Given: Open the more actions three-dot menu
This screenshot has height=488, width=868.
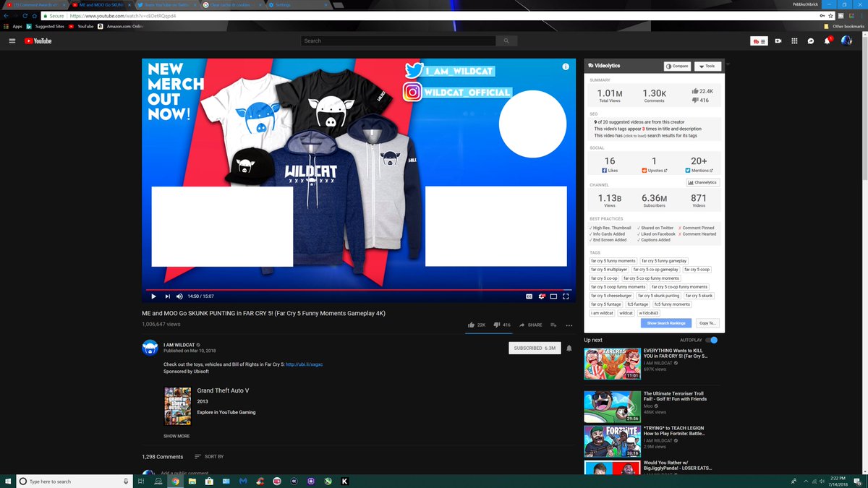Looking at the screenshot, I should tap(569, 325).
